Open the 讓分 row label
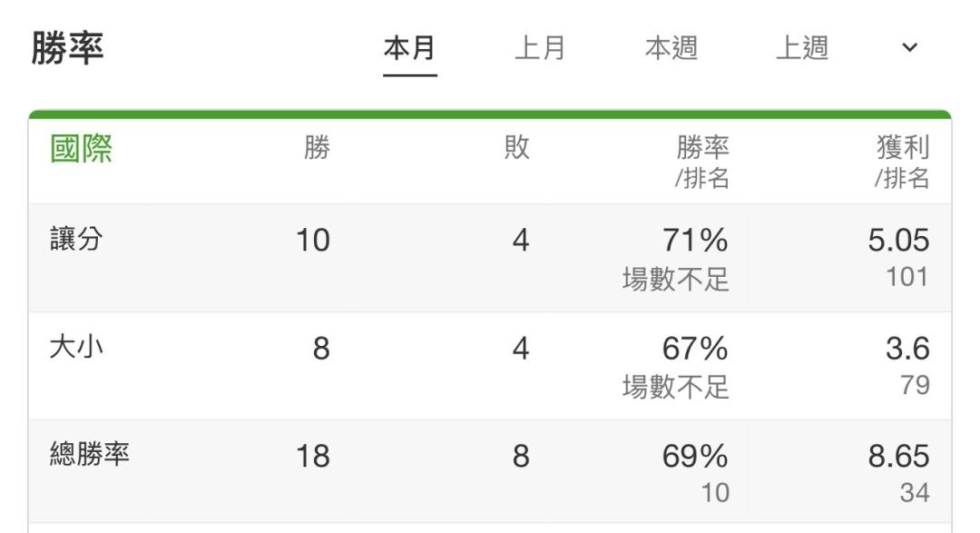 76,239
